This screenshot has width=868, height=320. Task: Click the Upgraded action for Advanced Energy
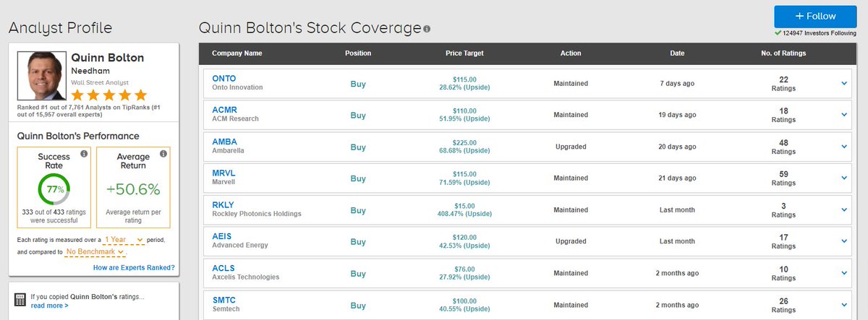[x=571, y=241]
